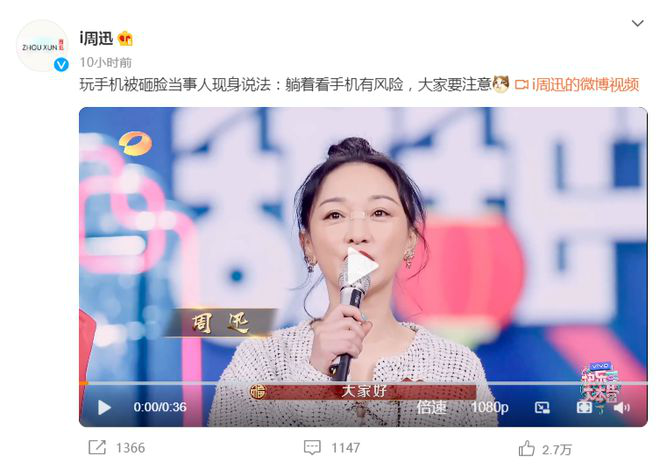660x469 pixels.
Task: Click the blue verified badge icon
Action: pyautogui.click(x=61, y=64)
